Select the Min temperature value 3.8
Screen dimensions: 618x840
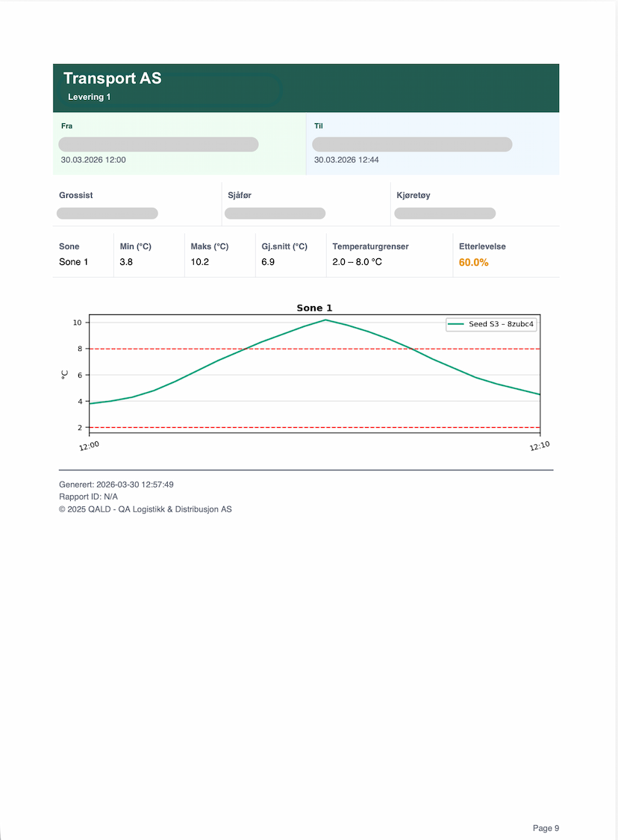tap(126, 262)
